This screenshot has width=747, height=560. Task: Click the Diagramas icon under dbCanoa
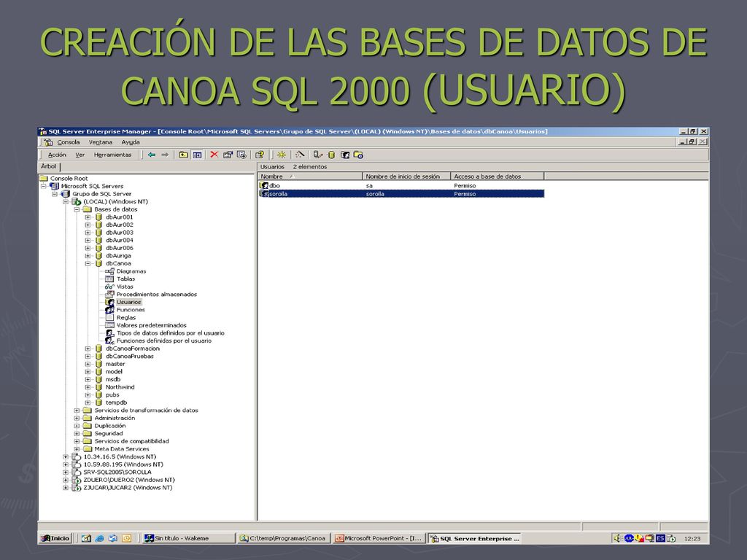(109, 271)
